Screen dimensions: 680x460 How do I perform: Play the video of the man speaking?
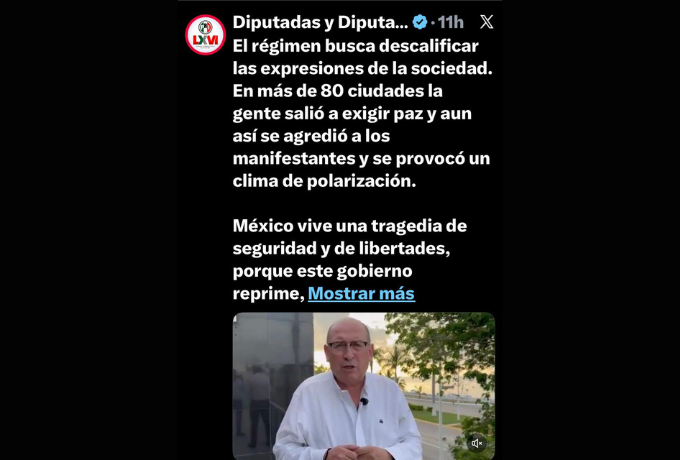pos(363,386)
